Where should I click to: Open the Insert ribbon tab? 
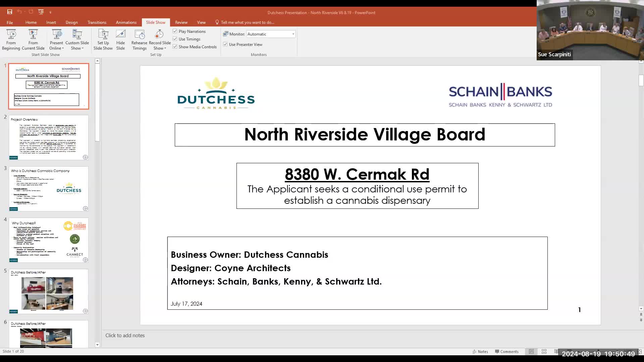click(x=51, y=22)
